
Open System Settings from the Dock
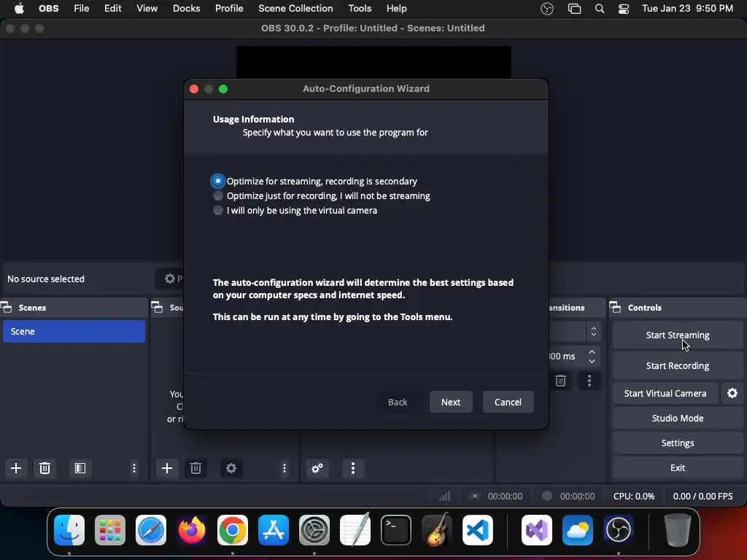point(314,530)
